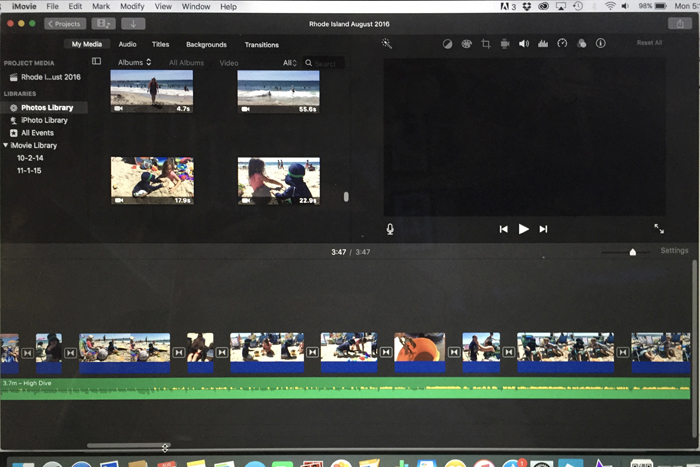Screen dimensions: 700x467
Task: Toggle the sidebar visibility button
Action: pos(96,62)
